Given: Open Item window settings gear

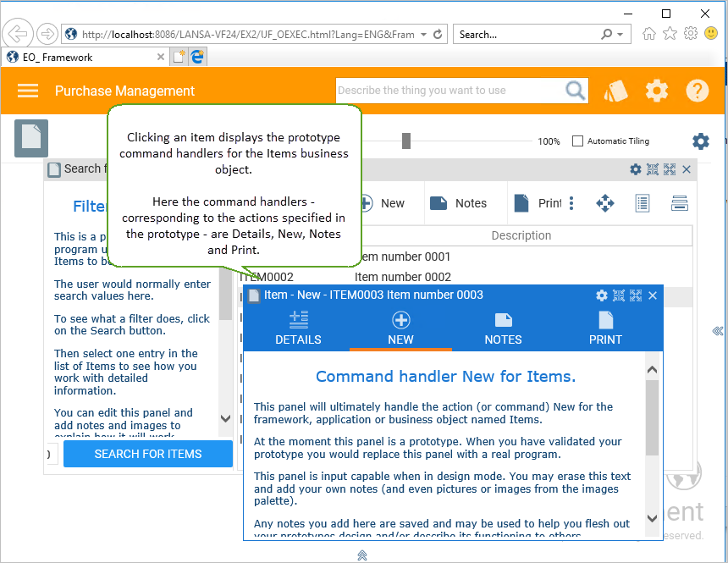Looking at the screenshot, I should click(x=602, y=295).
